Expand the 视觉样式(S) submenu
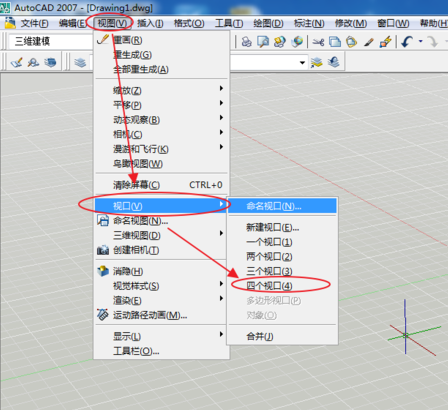Screen dimensions: 448x410 (x=162, y=286)
